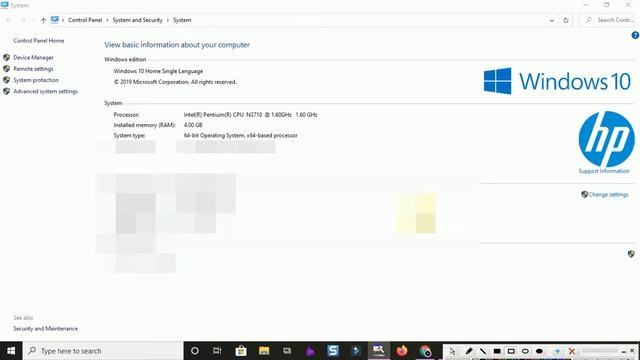
Task: Select System and Security breadcrumb
Action: click(x=138, y=20)
